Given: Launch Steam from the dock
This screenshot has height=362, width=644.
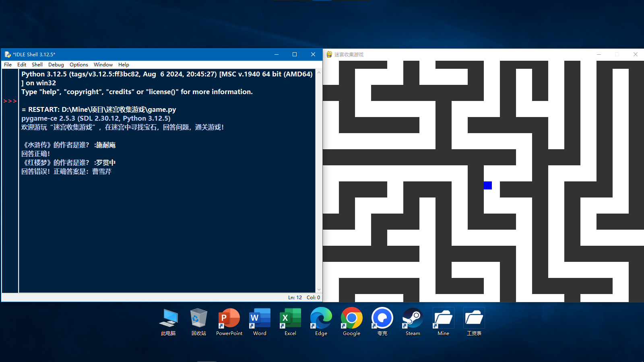Looking at the screenshot, I should (413, 322).
